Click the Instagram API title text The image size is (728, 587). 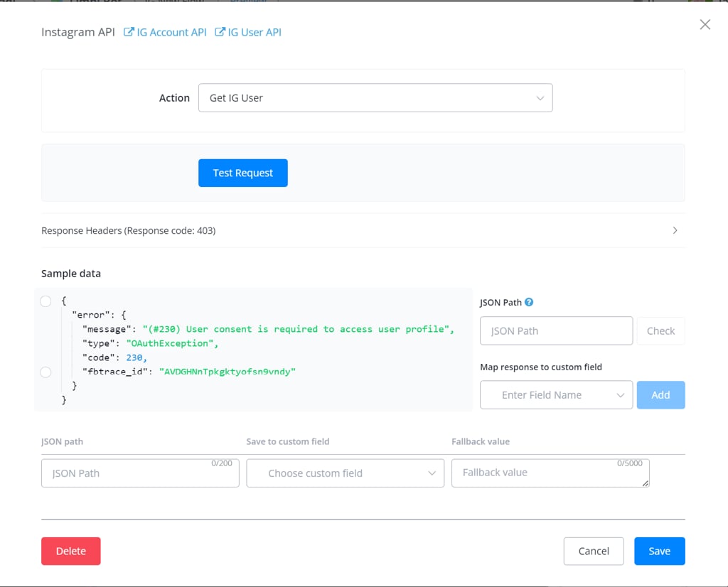tap(78, 32)
